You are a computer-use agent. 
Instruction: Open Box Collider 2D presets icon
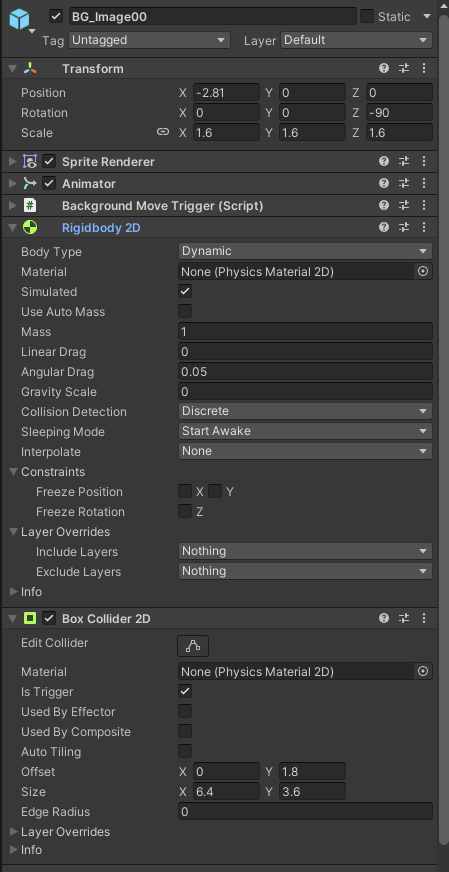tap(404, 618)
